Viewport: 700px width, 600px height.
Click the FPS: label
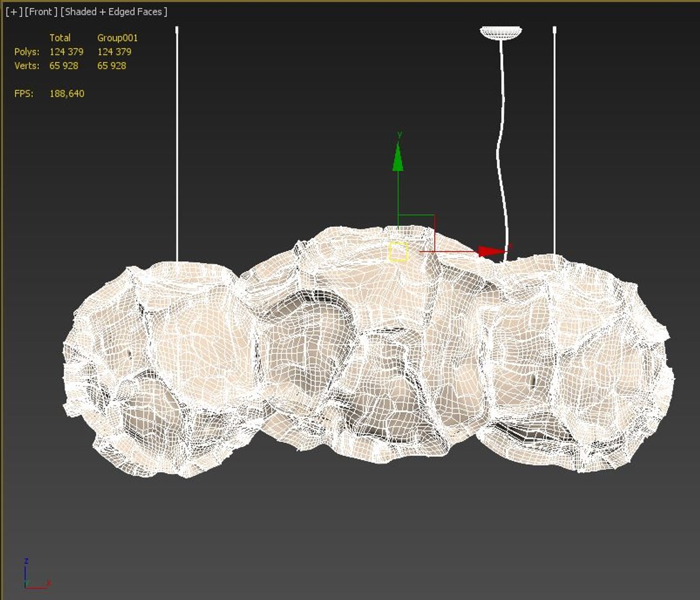pos(24,93)
